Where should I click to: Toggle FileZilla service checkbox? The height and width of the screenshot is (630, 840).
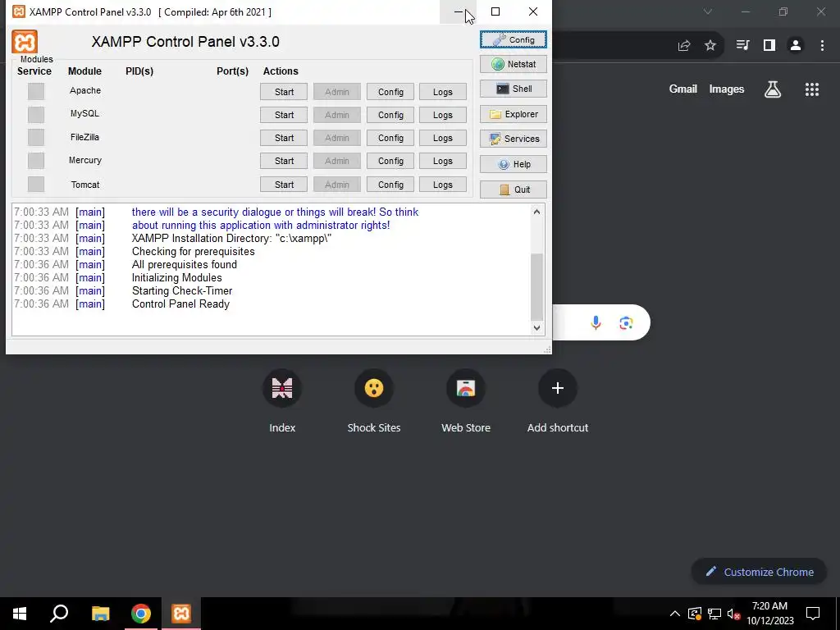[36, 138]
